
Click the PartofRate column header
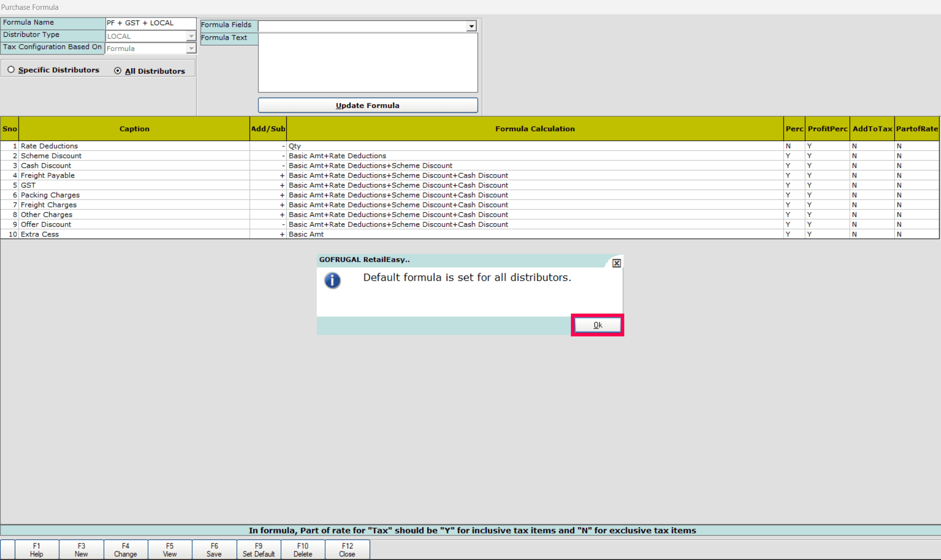(917, 129)
